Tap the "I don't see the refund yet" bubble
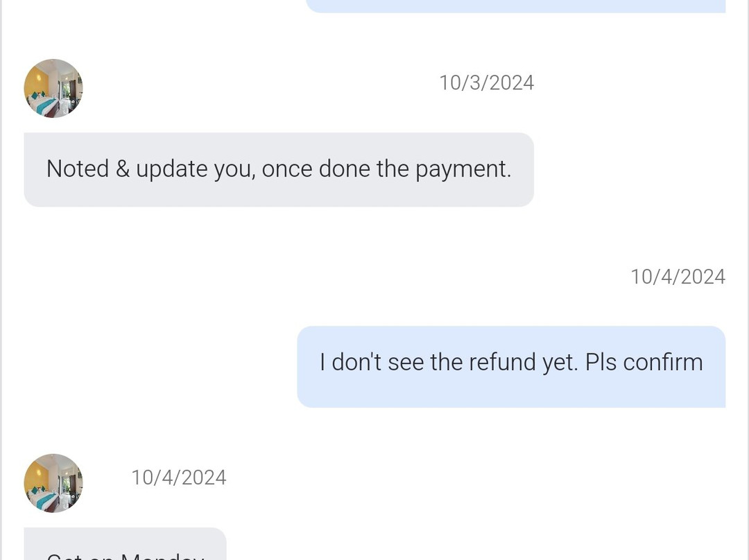The image size is (749, 560). 511,367
